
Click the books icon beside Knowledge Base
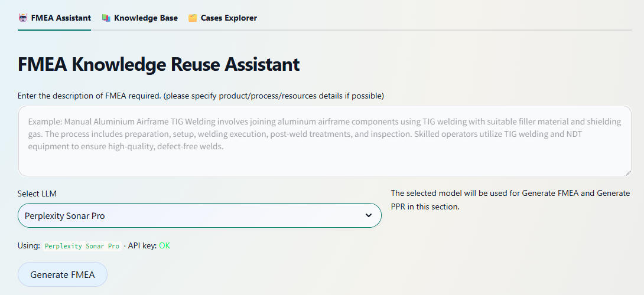[106, 18]
